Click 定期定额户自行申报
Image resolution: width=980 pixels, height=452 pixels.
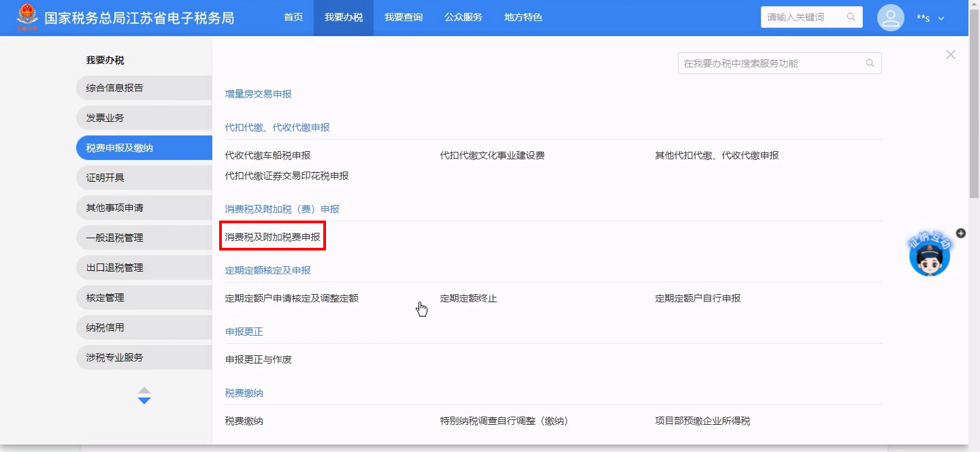[x=698, y=298]
